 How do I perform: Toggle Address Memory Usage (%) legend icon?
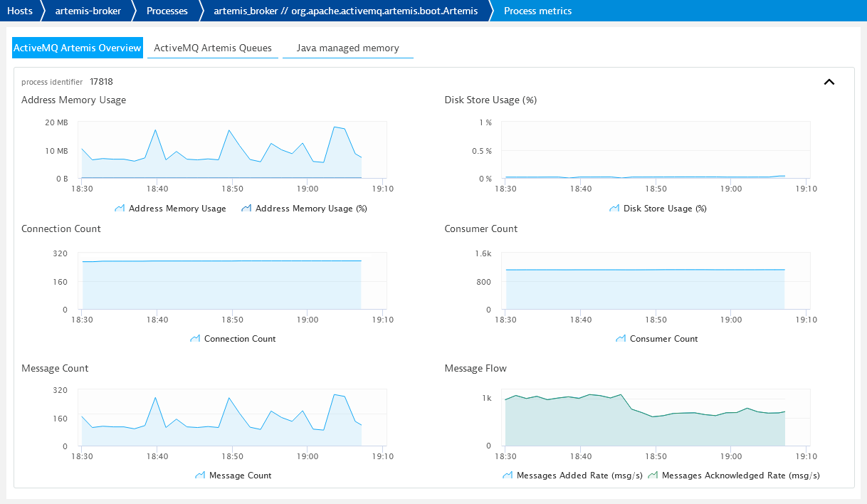pos(246,209)
